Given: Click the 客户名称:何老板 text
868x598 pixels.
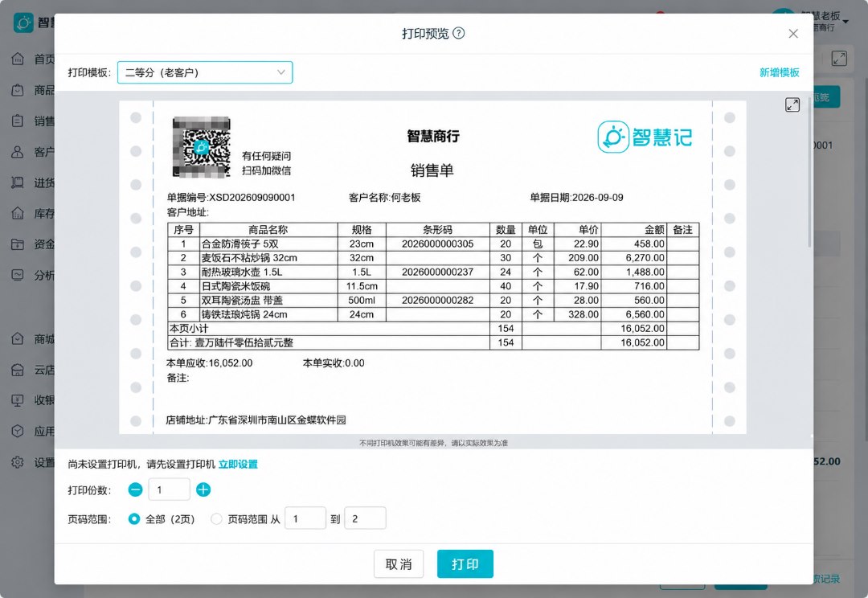Looking at the screenshot, I should pos(385,198).
